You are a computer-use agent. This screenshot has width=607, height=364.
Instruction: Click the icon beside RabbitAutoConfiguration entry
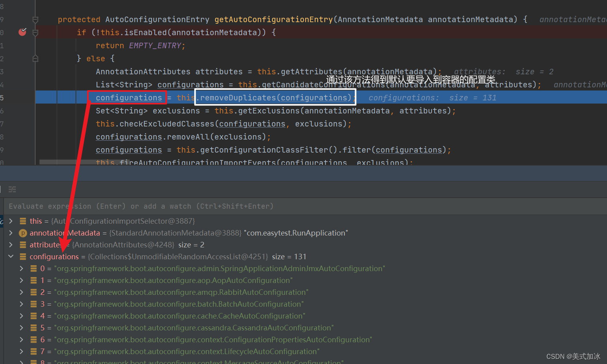[33, 292]
